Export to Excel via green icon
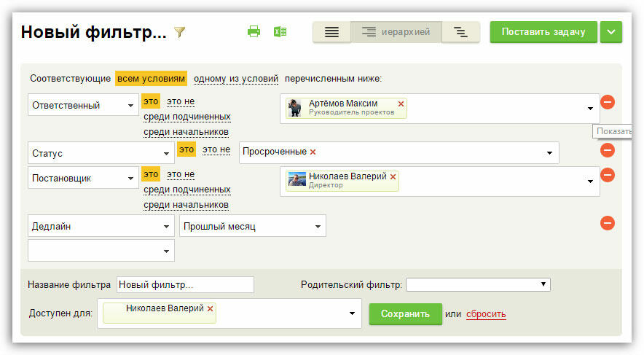644x355 pixels. tap(280, 31)
